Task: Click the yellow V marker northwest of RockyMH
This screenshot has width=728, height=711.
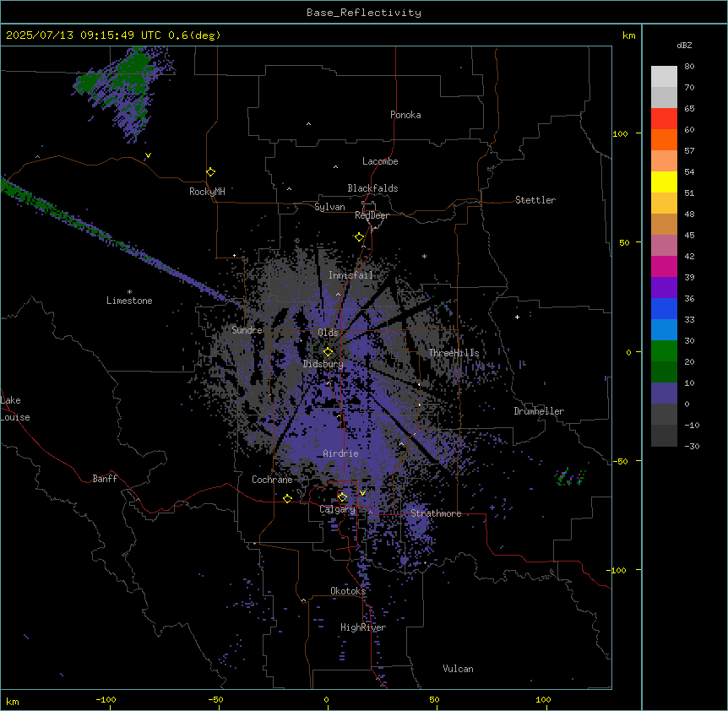Action: [x=148, y=155]
